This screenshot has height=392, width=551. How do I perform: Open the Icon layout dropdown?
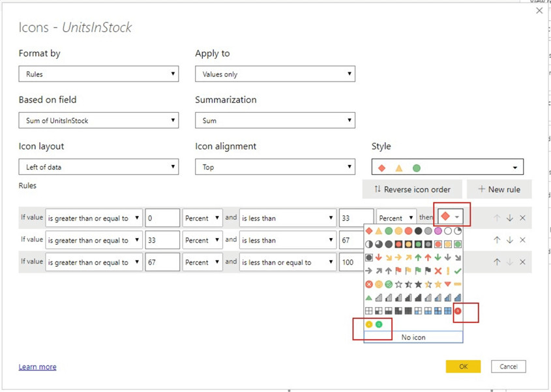pos(98,166)
